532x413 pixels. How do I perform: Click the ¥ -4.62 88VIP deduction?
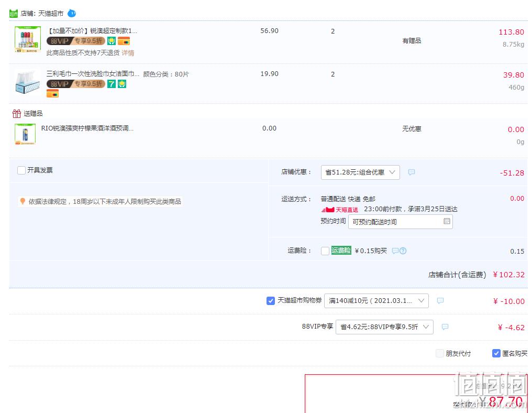(511, 328)
